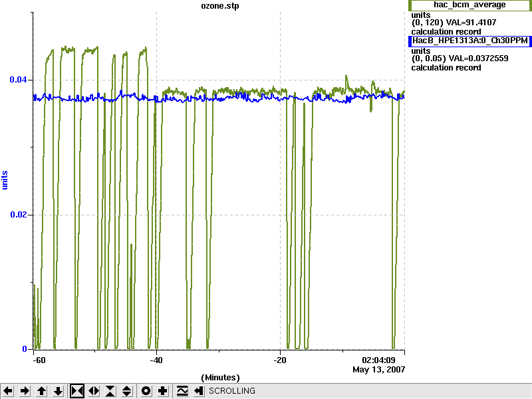
Task: Click the 0.02 y-axis label
Action: (18, 214)
